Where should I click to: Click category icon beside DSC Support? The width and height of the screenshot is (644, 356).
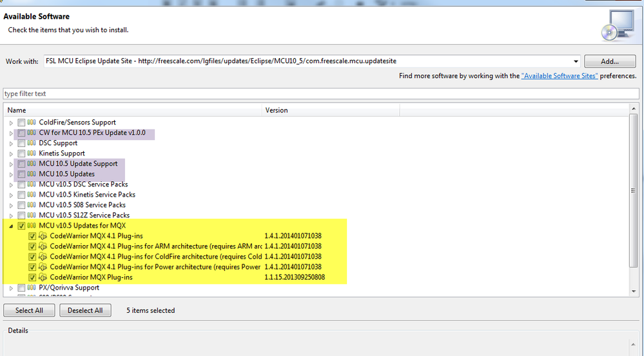pos(32,143)
